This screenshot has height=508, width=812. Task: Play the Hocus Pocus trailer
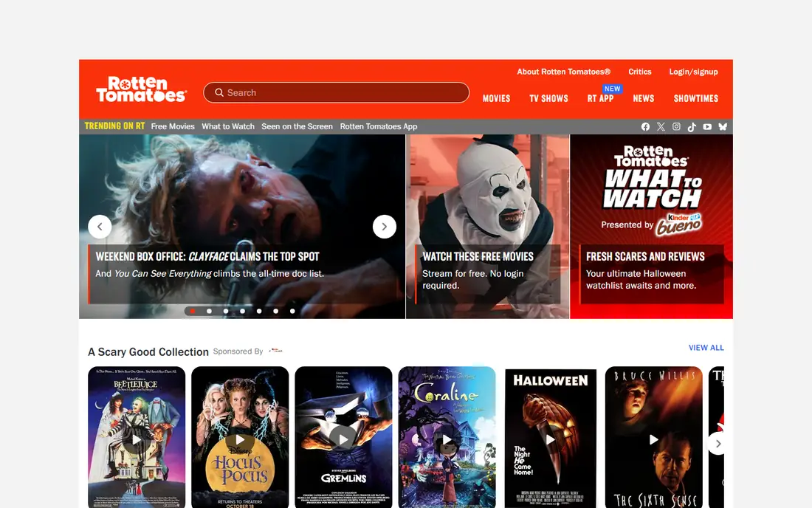[240, 439]
